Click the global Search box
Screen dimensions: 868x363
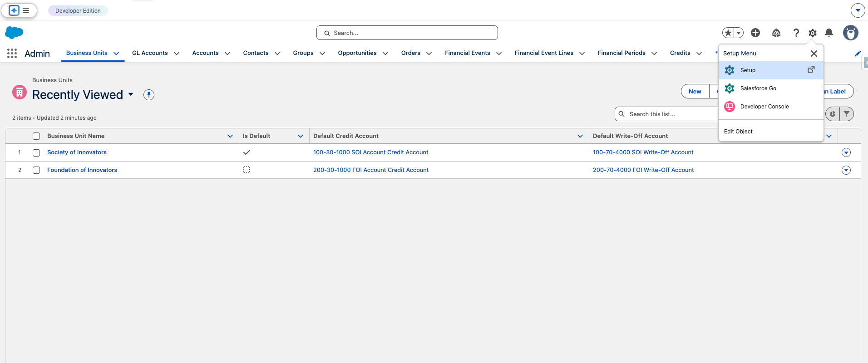pos(407,33)
